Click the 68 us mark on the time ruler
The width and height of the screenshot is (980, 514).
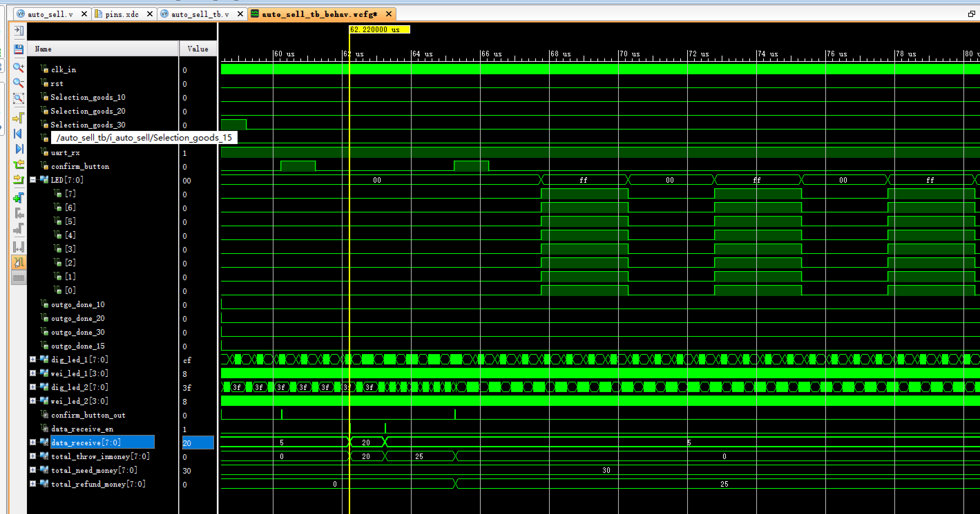pos(561,54)
